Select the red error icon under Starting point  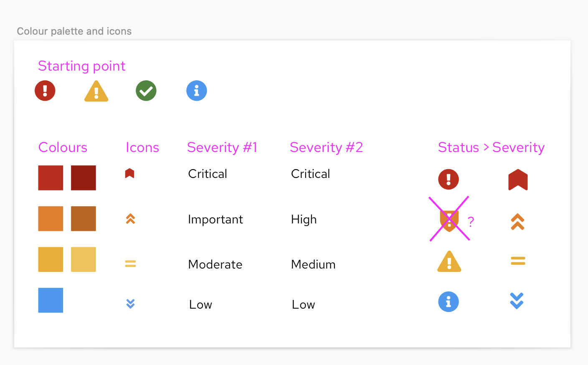[x=45, y=91]
